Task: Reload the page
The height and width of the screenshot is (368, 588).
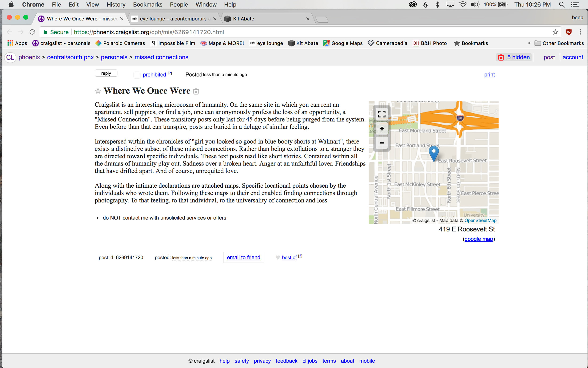Action: (32, 32)
